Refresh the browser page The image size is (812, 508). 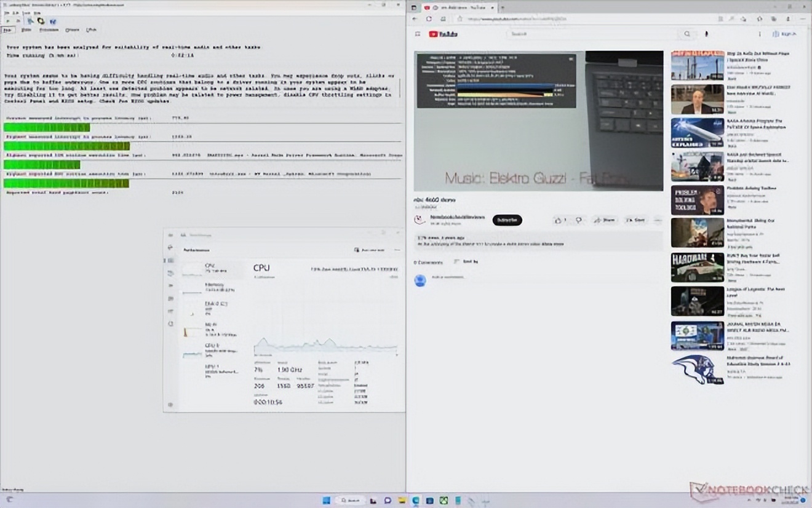point(429,19)
